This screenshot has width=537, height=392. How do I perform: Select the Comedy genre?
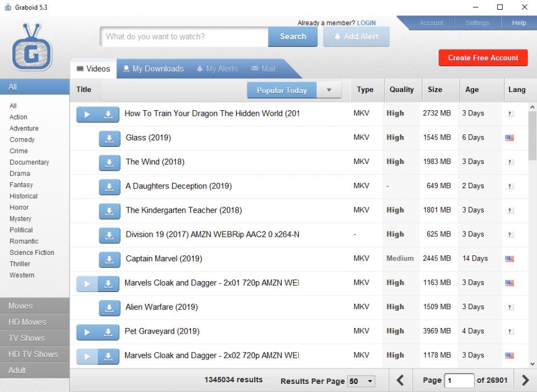click(22, 140)
